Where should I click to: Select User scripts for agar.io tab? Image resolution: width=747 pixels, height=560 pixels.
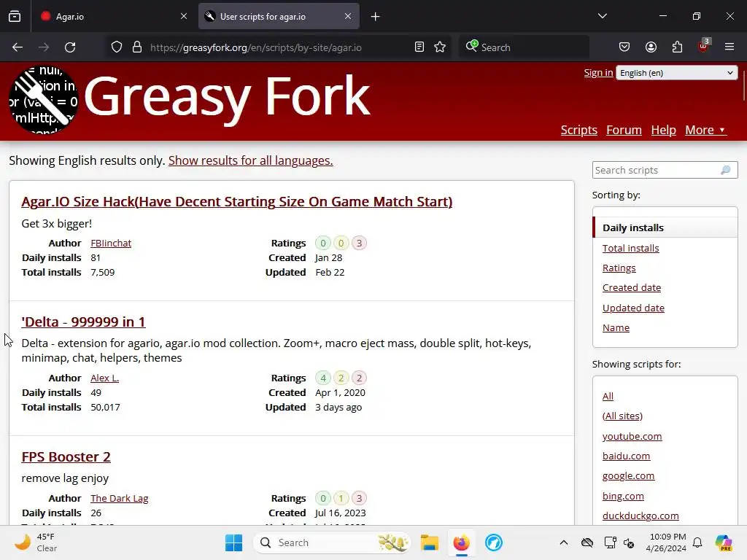(279, 16)
